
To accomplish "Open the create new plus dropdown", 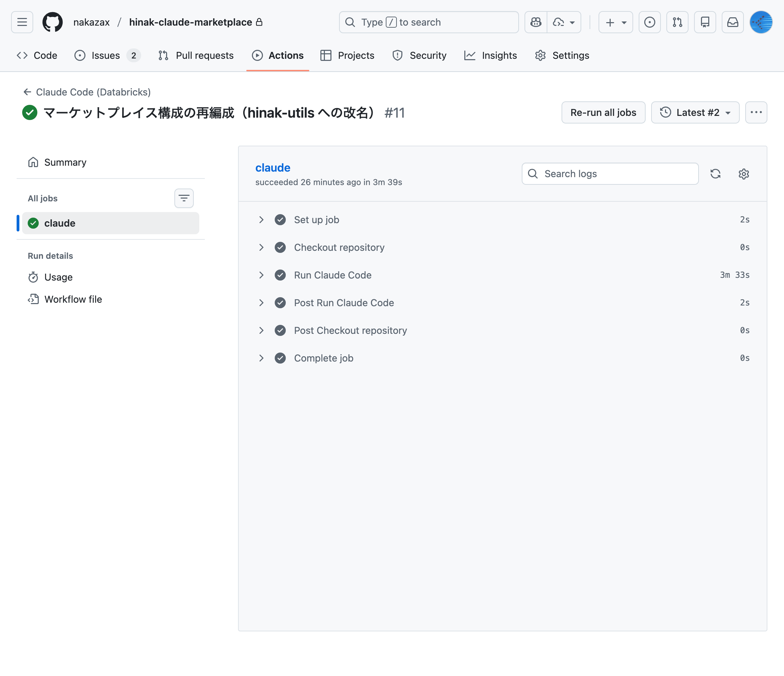I will (616, 22).
